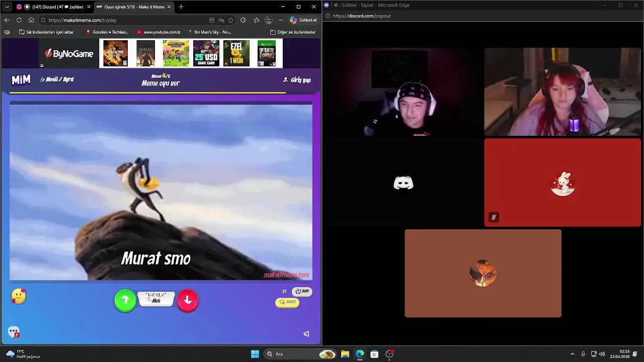Open the translate page icon
The image size is (644, 362).
tap(221, 20)
